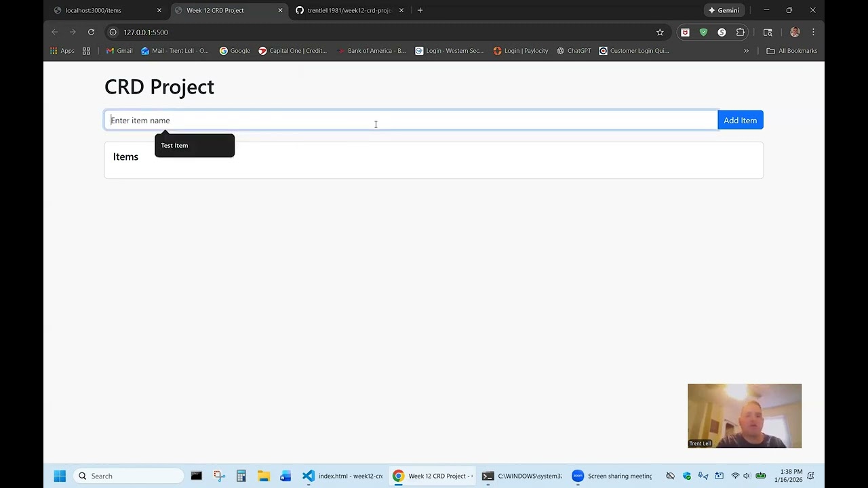
Task: Open Microsoft Word from the taskbar
Action: coord(285,476)
